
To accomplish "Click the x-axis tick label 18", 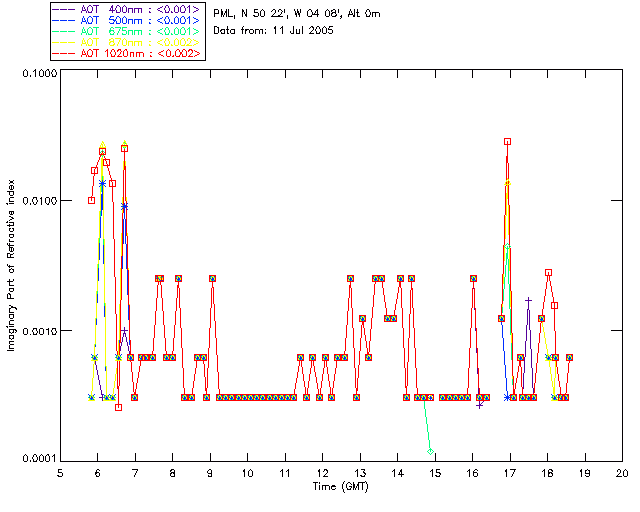I will click(x=547, y=473).
